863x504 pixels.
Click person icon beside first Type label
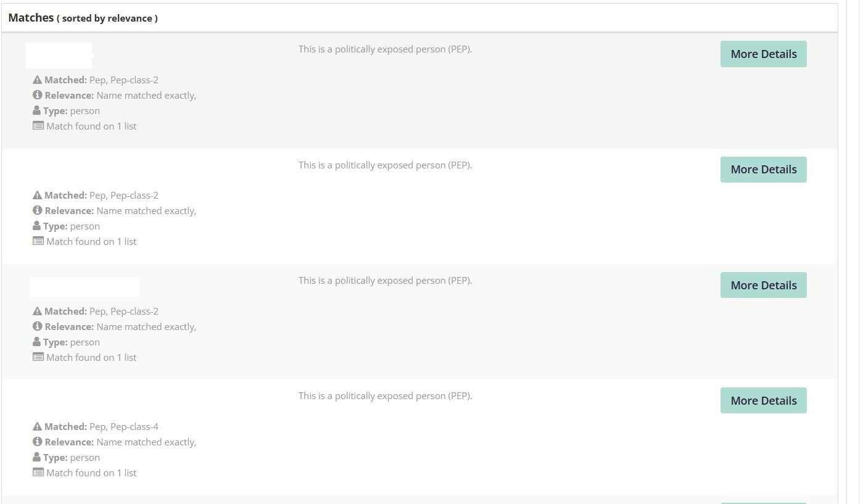pyautogui.click(x=37, y=110)
